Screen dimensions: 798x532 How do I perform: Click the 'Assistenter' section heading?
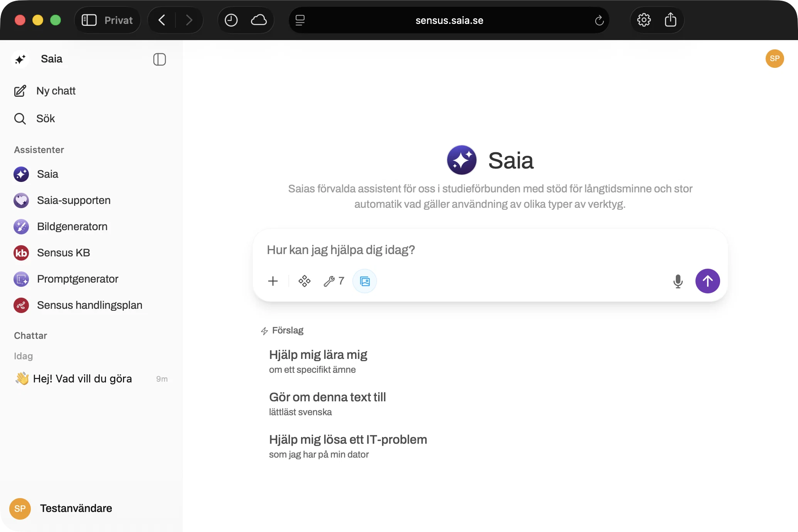pyautogui.click(x=39, y=150)
